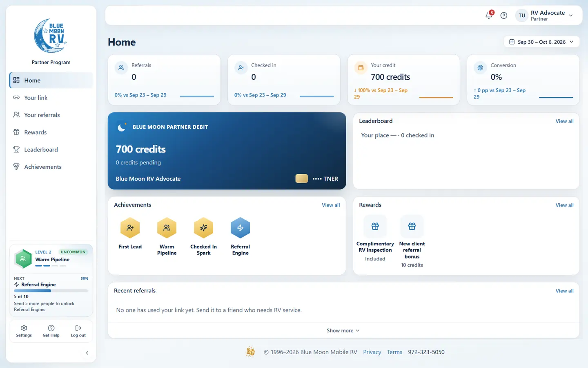
Task: Open the notifications bell
Action: (489, 16)
